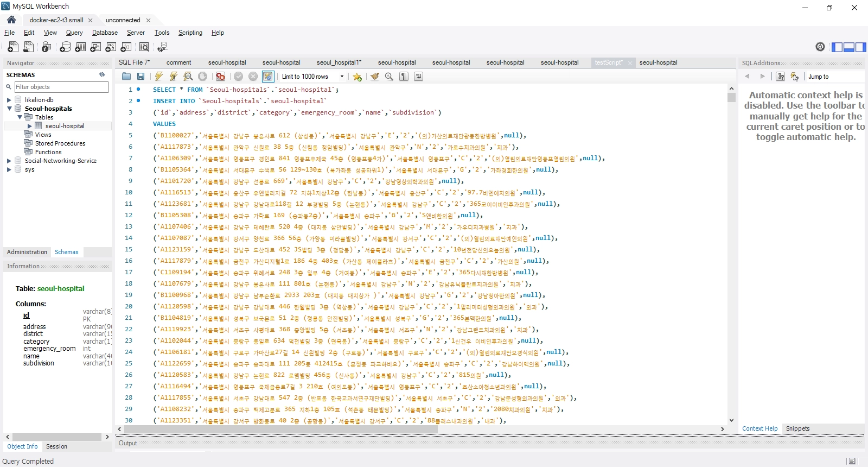Toggle invisible characters display
The image size is (868, 467).
point(404,77)
